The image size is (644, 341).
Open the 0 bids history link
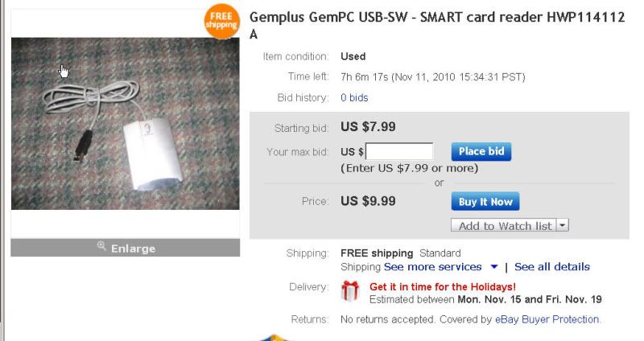point(354,97)
